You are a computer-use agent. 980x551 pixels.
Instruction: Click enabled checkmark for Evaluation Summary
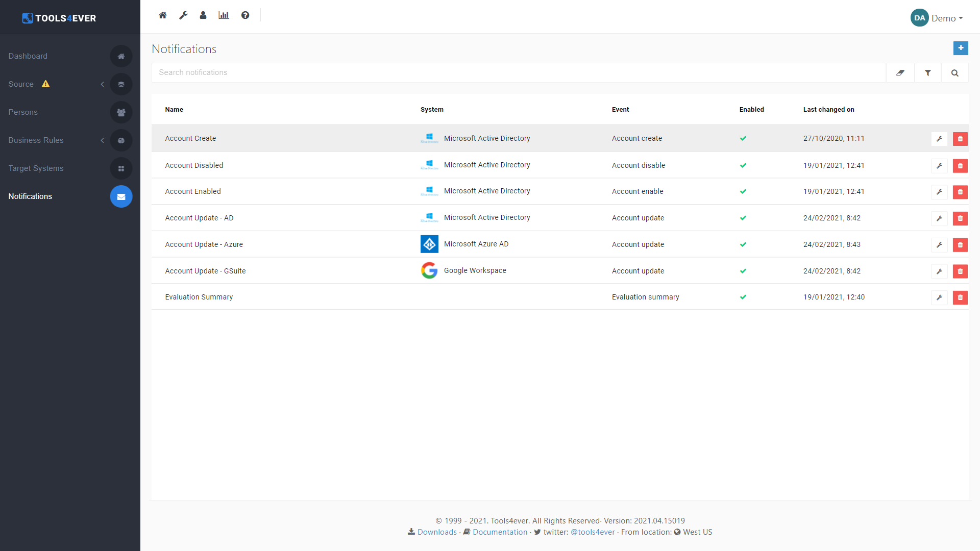743,297
